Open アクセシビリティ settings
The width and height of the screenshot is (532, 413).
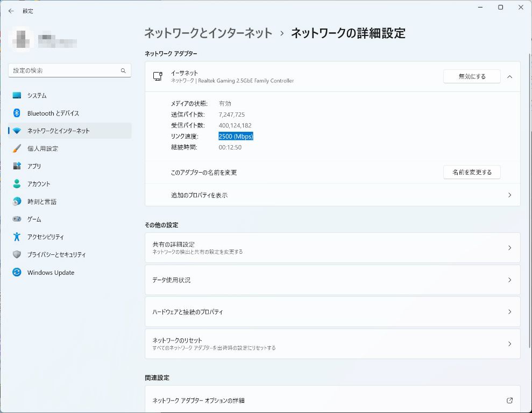45,237
